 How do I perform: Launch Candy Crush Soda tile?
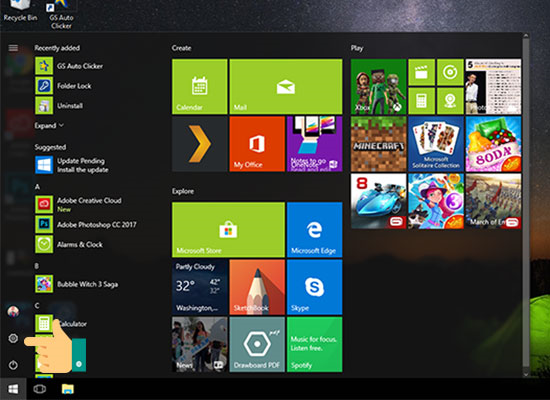pyautogui.click(x=494, y=144)
